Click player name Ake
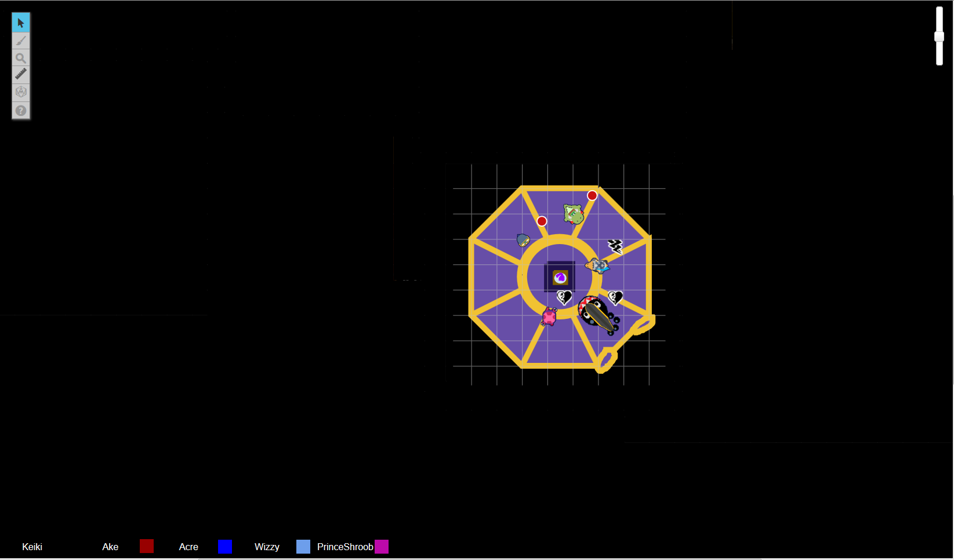The image size is (954, 560). click(110, 547)
